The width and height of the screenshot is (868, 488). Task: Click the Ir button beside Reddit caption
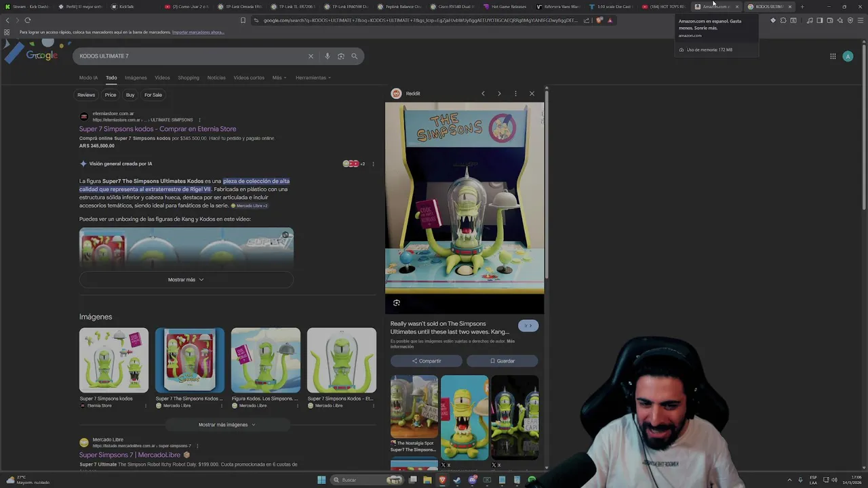pyautogui.click(x=528, y=326)
